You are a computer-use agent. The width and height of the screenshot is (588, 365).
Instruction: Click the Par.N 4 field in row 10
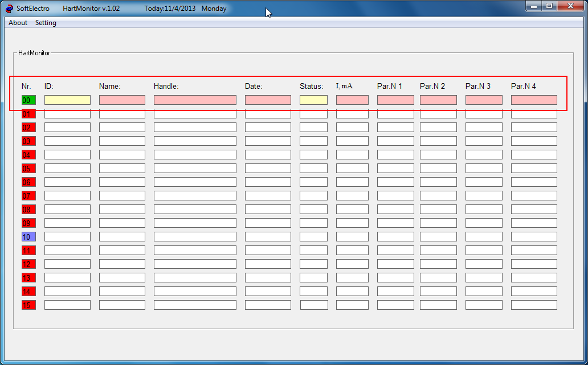534,236
